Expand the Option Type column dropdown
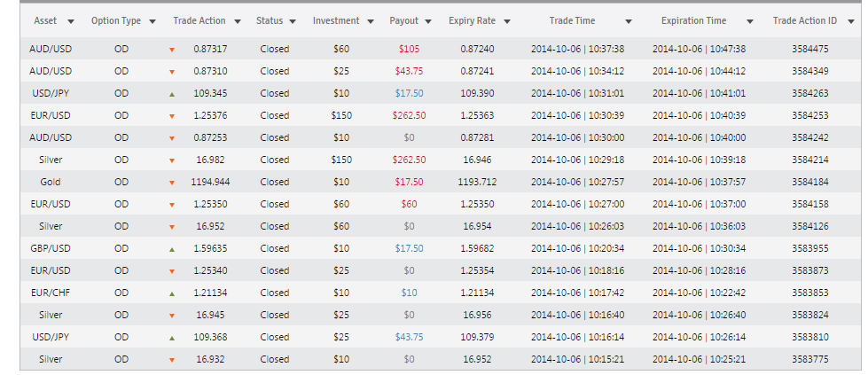This screenshot has width=868, height=375. tap(152, 21)
